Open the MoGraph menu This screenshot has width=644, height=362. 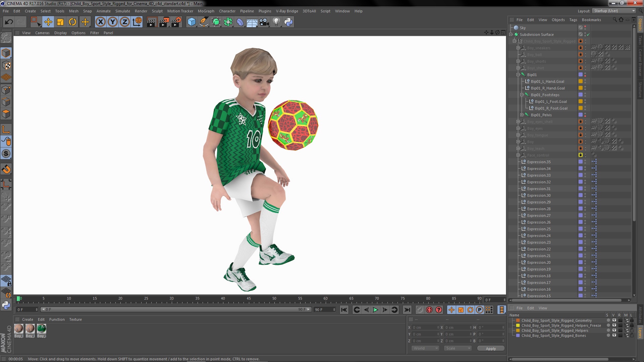[x=206, y=11]
